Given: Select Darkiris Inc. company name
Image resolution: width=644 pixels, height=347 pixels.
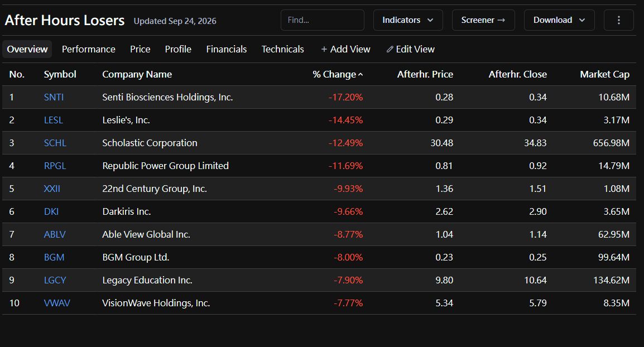Looking at the screenshot, I should (127, 212).
